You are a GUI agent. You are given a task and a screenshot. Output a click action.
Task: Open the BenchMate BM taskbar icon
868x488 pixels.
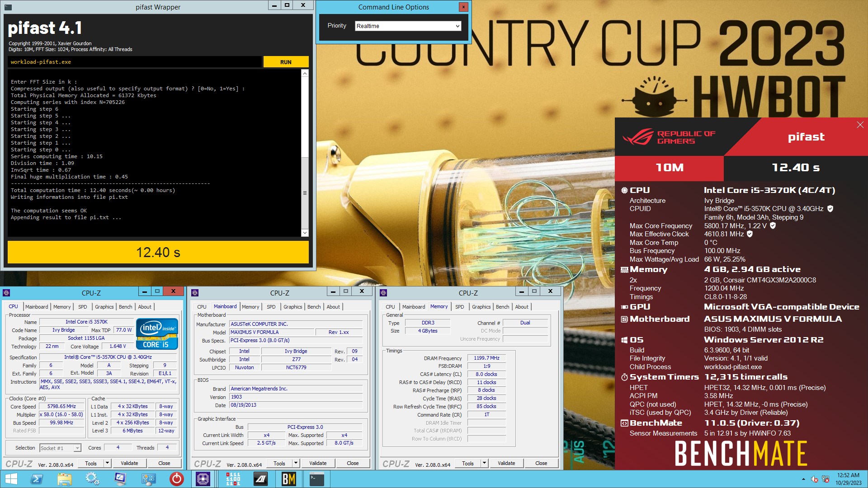tap(288, 479)
